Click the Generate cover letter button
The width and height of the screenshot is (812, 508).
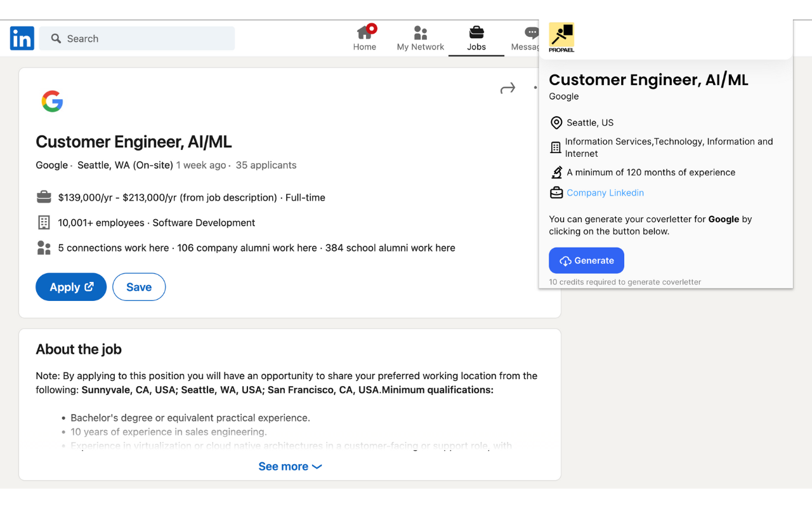click(586, 260)
